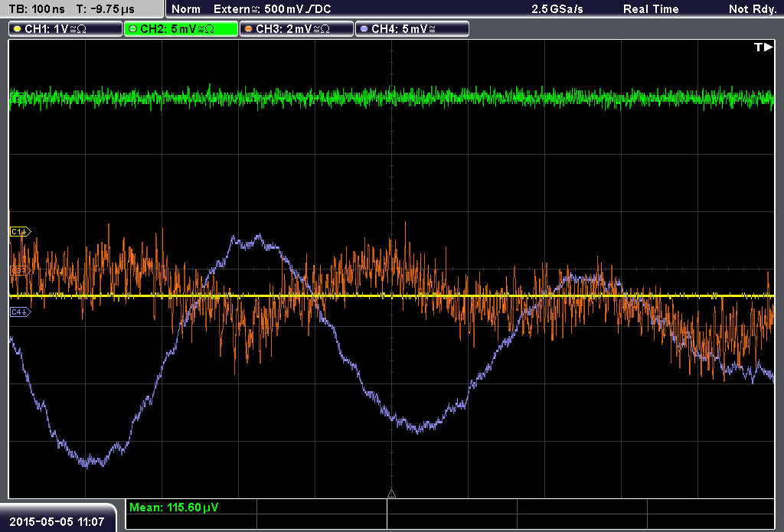Select the CH4: 5mV channel tab
The width and height of the screenshot is (784, 532).
tap(412, 29)
